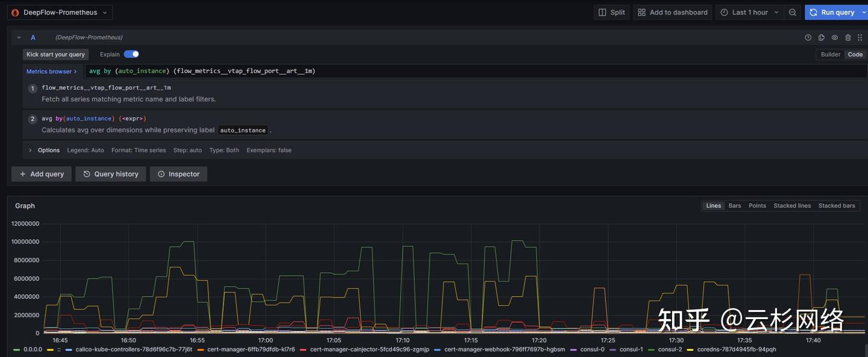The image size is (868, 357).
Task: Collapse query row A with the chevron
Action: click(x=19, y=37)
